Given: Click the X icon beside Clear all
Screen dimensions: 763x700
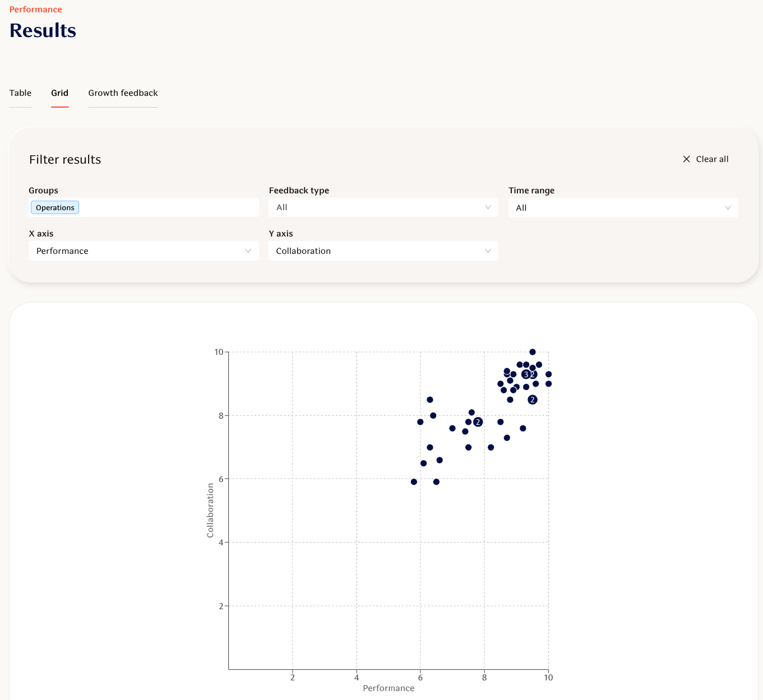Looking at the screenshot, I should click(x=686, y=159).
